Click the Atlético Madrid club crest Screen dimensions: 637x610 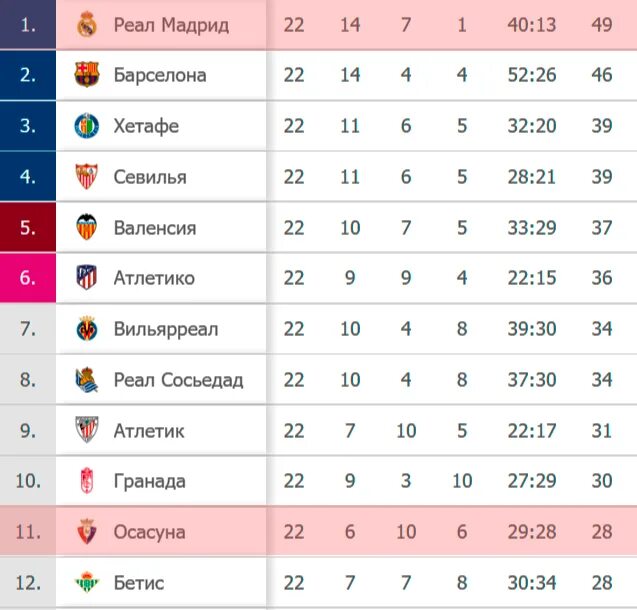(87, 278)
